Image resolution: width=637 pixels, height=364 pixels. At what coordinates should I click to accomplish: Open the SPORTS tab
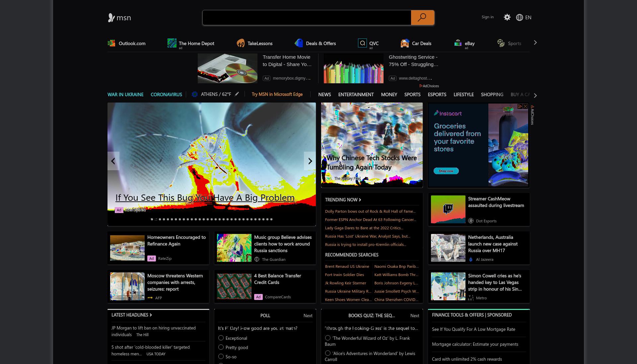(412, 95)
